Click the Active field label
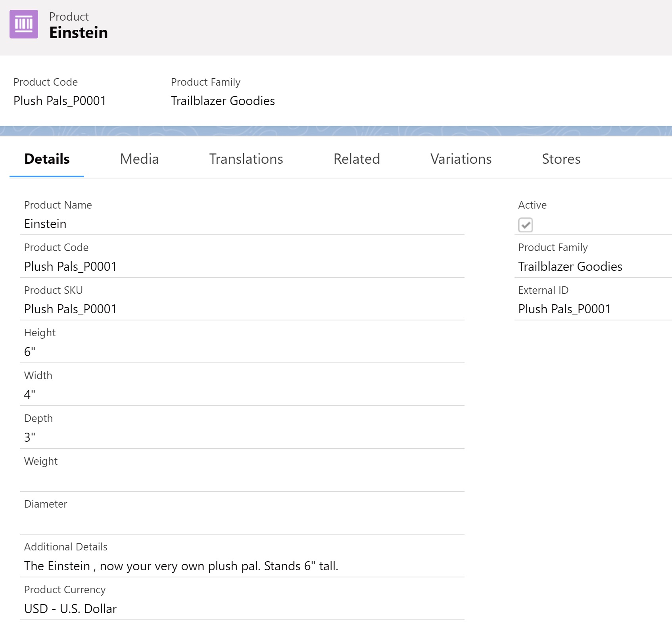Image resolution: width=672 pixels, height=623 pixels. (532, 205)
